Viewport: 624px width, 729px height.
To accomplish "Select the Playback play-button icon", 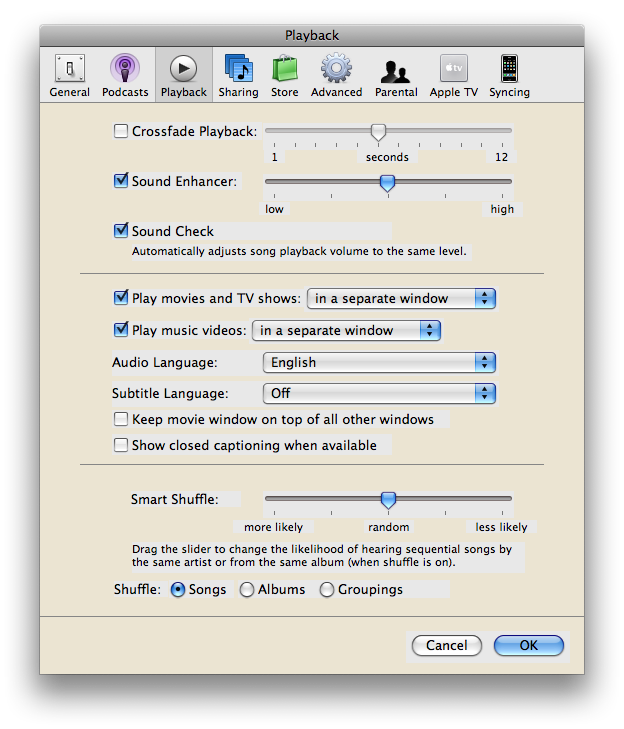I will click(x=184, y=69).
